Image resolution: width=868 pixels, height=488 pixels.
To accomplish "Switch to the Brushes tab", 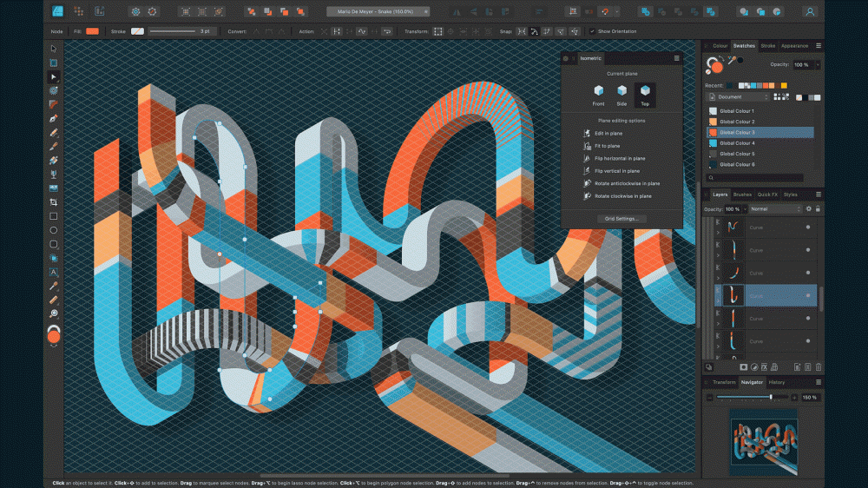I will [743, 195].
